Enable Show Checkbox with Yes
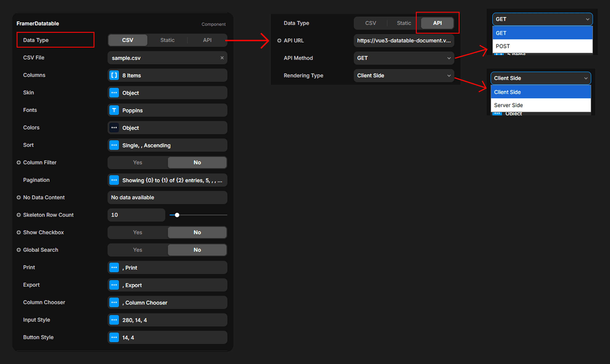This screenshot has width=610, height=364. pos(137,232)
